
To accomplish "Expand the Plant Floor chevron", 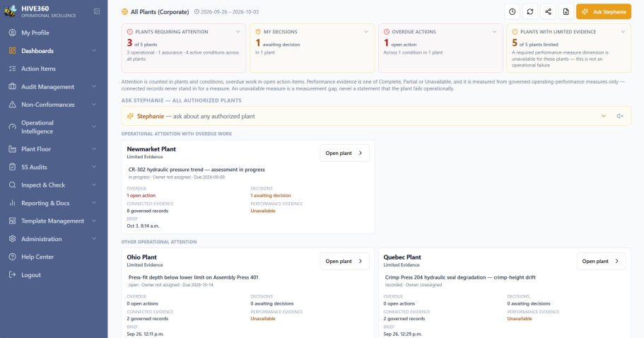I will (94, 149).
